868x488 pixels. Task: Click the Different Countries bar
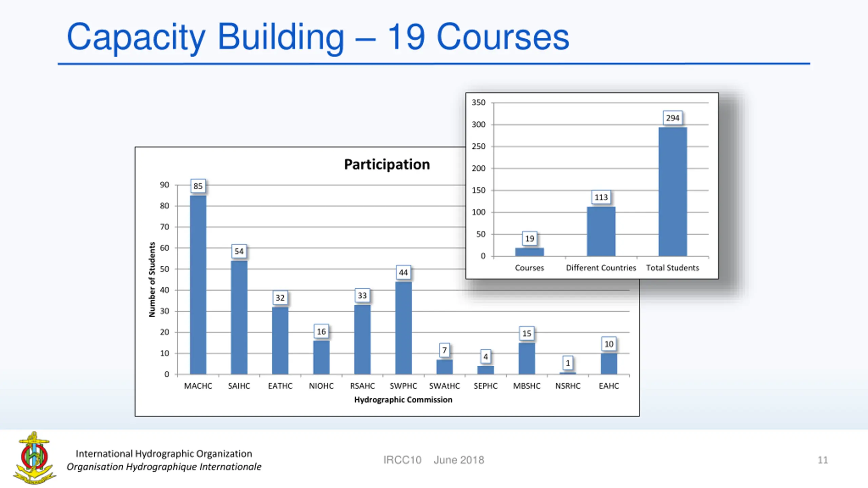601,231
